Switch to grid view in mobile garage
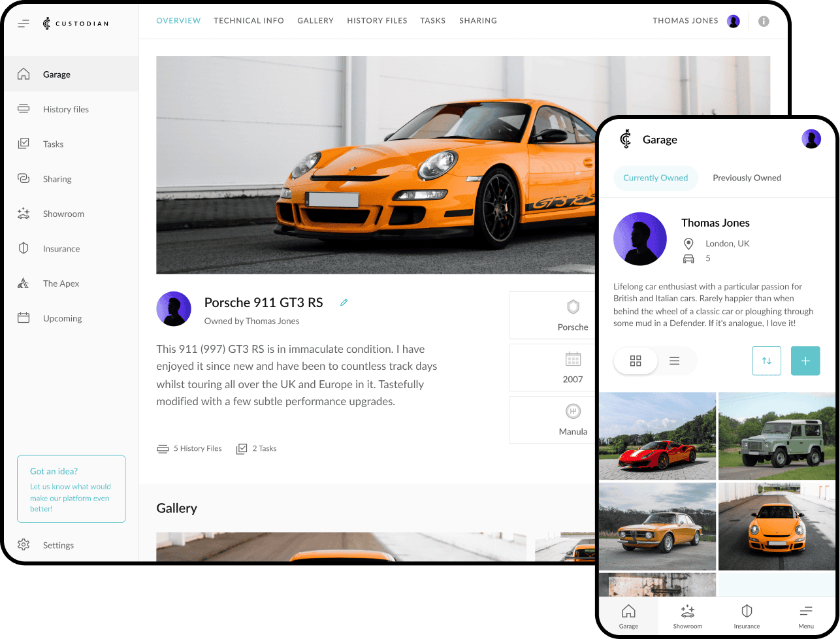Screen dimensions: 840x639 pos(636,361)
